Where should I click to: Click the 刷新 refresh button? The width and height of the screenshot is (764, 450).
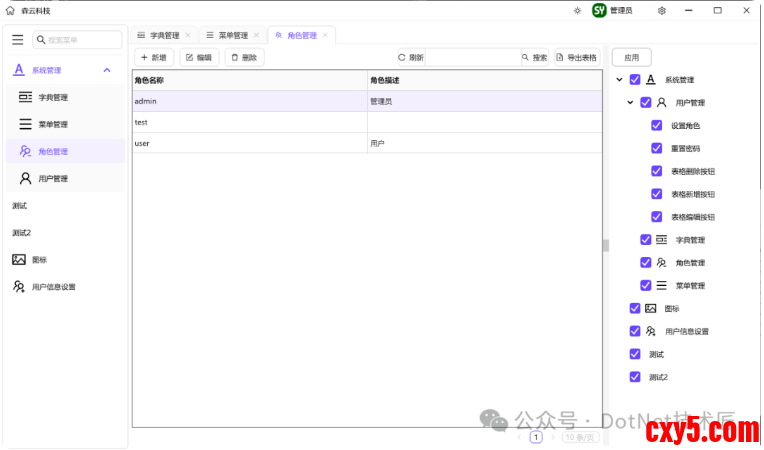tap(411, 58)
